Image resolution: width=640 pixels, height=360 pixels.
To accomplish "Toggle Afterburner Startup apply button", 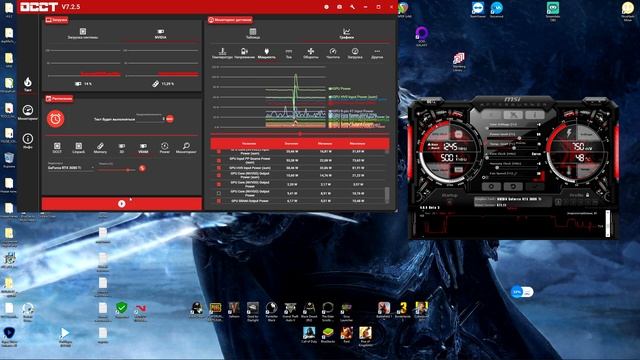I will coord(450,202).
